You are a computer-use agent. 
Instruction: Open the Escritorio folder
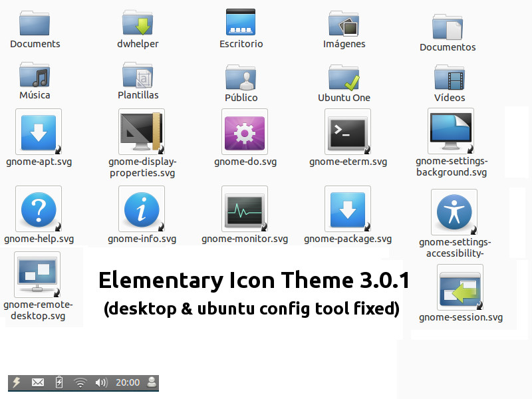tap(241, 25)
